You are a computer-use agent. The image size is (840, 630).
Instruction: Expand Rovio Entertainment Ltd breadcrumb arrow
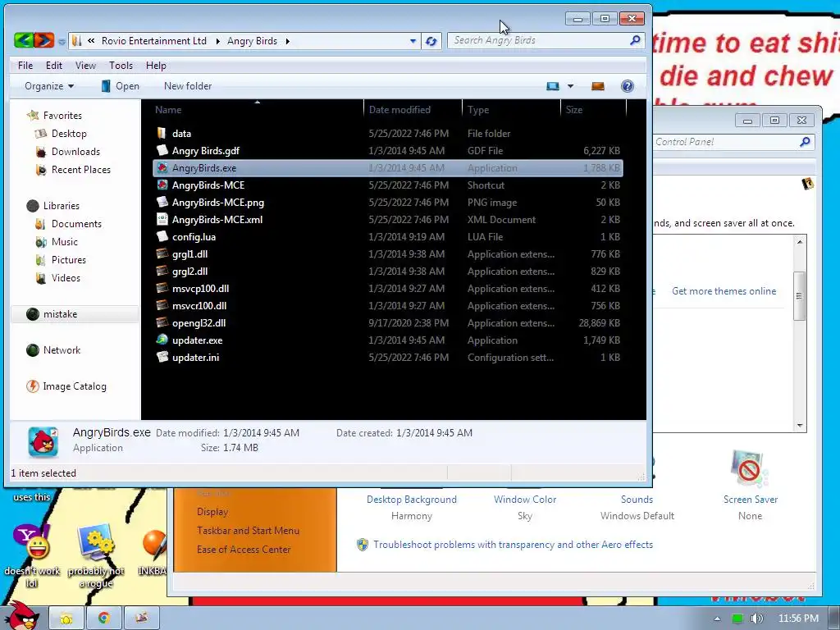[x=217, y=41]
